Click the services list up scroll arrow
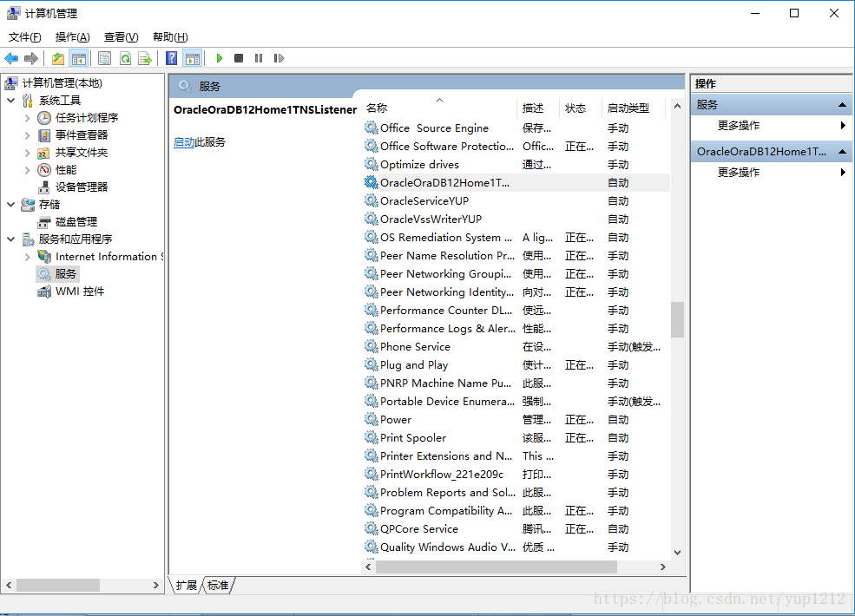Screen dimensions: 855x616 pos(677,107)
